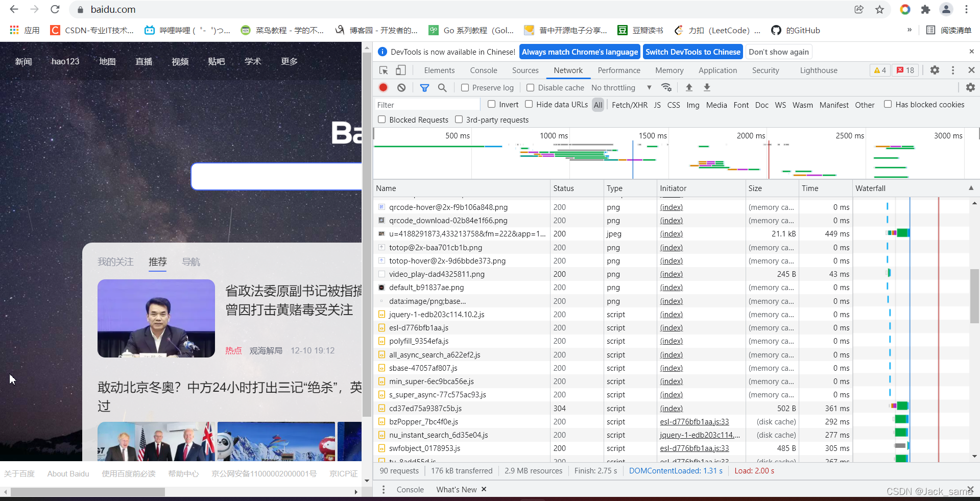
Task: Reload the baidu.com page
Action: [55, 9]
